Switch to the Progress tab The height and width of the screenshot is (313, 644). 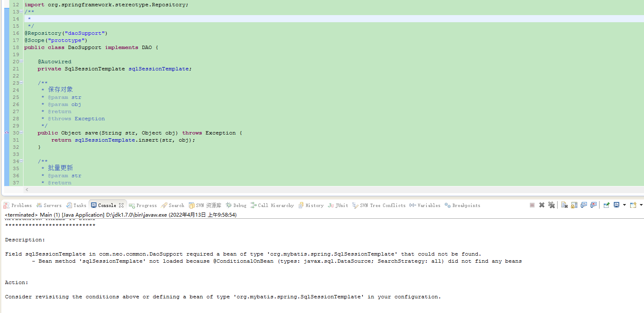pos(143,205)
